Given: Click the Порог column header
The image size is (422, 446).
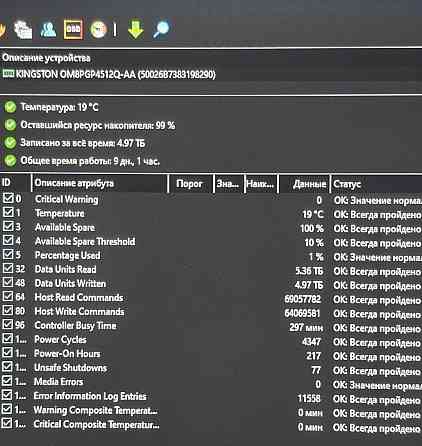Looking at the screenshot, I should pos(191,183).
